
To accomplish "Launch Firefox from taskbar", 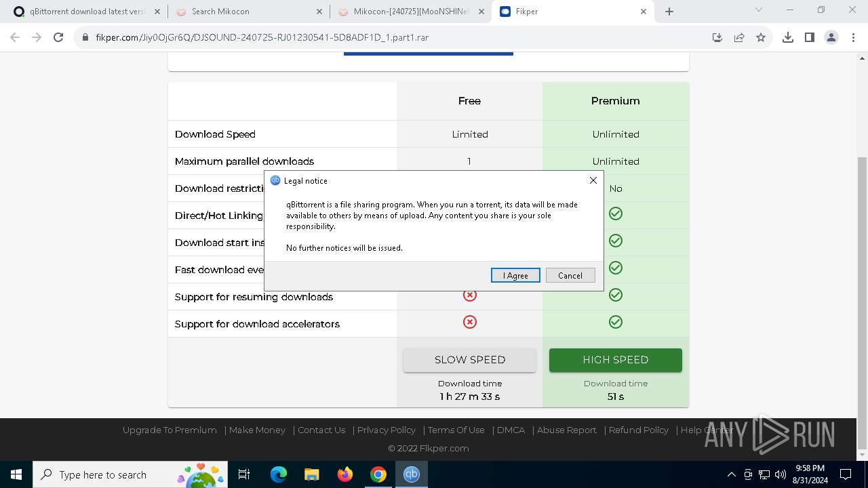I will pos(345,474).
